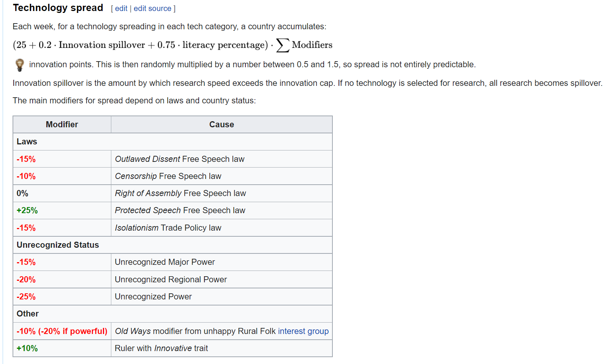Click the innovation lightbulb icon

[x=19, y=65]
